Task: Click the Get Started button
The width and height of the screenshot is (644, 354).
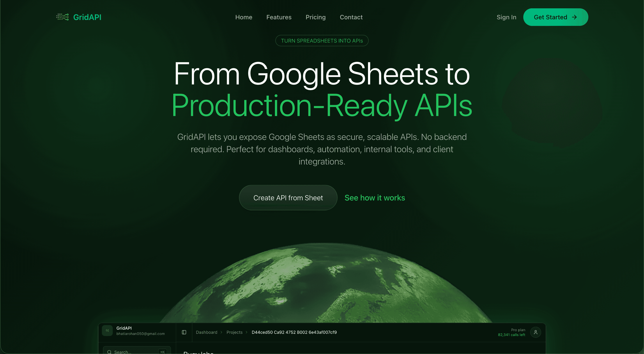Action: (556, 17)
